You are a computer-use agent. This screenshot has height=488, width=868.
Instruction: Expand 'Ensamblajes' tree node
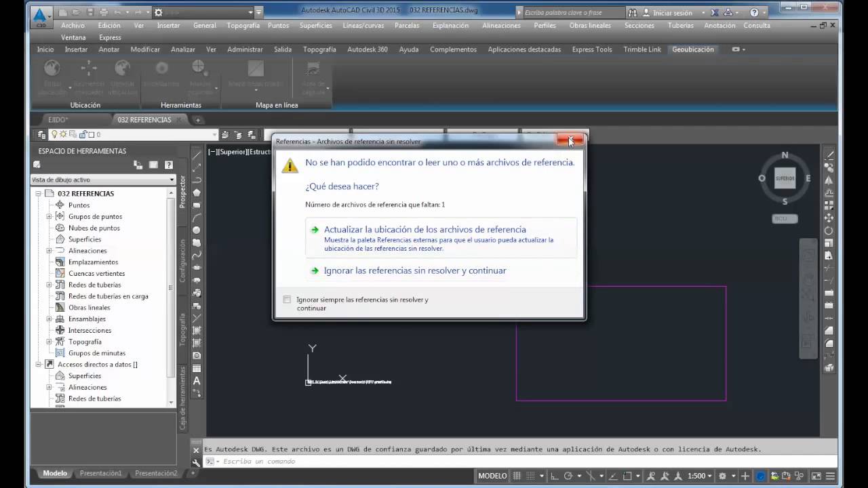[x=49, y=319]
